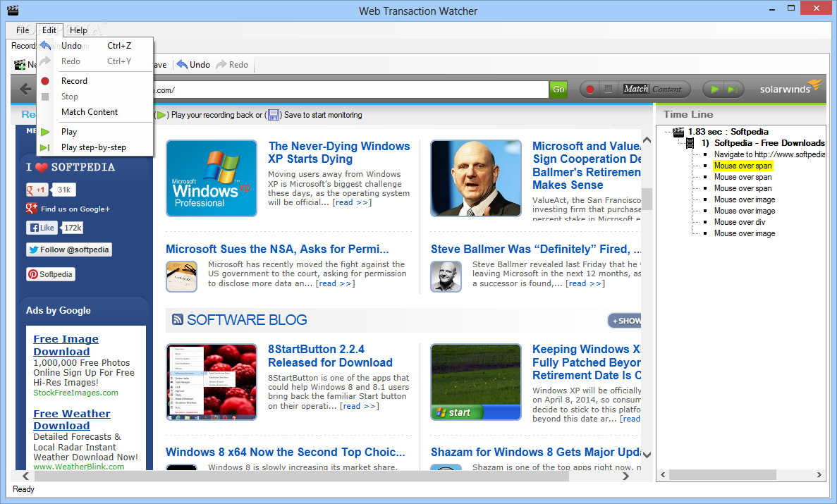
Task: Click the browser back arrow
Action: coord(25,89)
